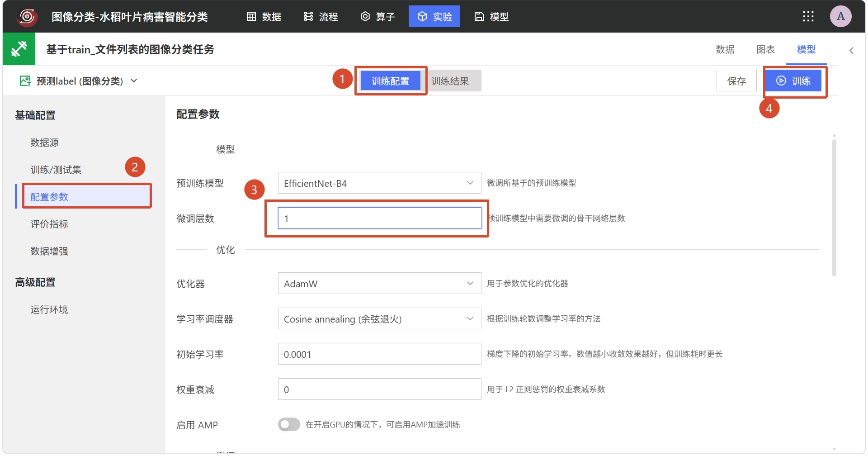Focus the 微调层数 input field
Screen dimensions: 868x456
[x=379, y=218]
